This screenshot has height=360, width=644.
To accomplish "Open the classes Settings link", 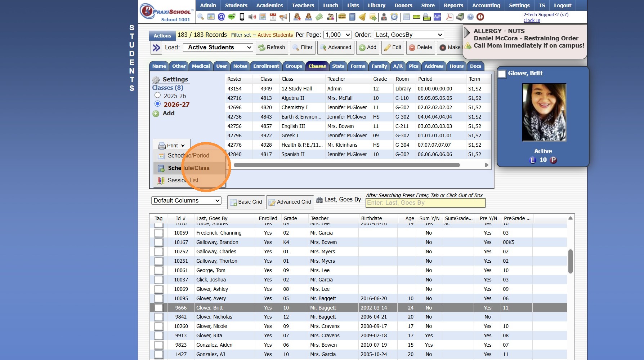I will coord(175,79).
